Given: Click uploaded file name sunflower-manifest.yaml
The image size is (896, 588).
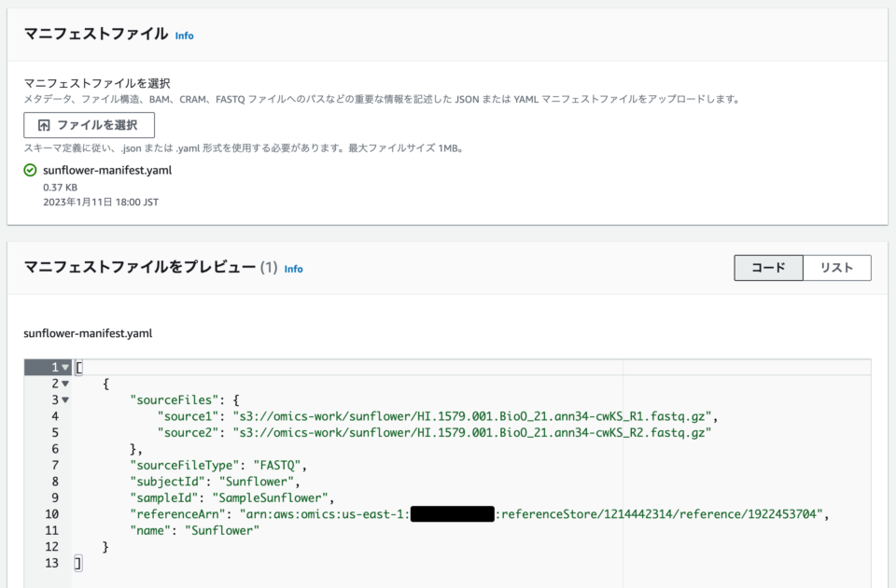Looking at the screenshot, I should pos(107,170).
